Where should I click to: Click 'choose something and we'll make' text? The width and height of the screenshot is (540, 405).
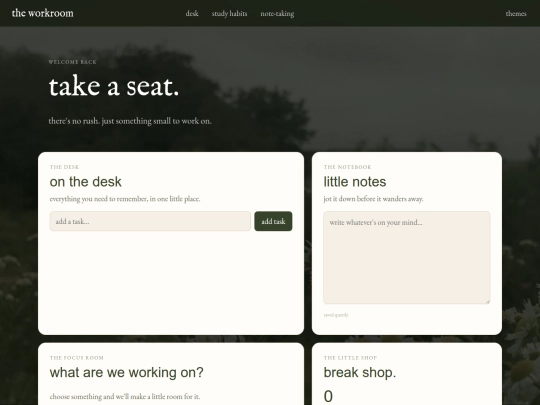point(125,396)
